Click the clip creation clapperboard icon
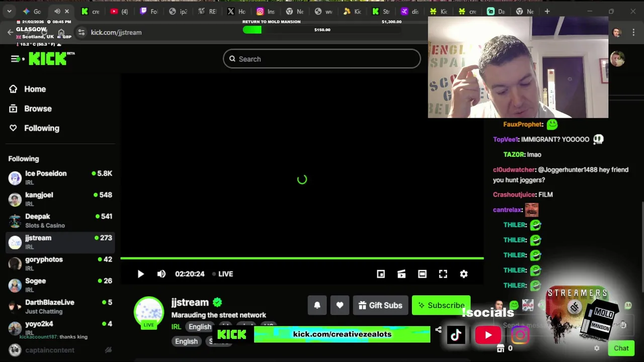Image resolution: width=644 pixels, height=362 pixels. click(x=401, y=274)
